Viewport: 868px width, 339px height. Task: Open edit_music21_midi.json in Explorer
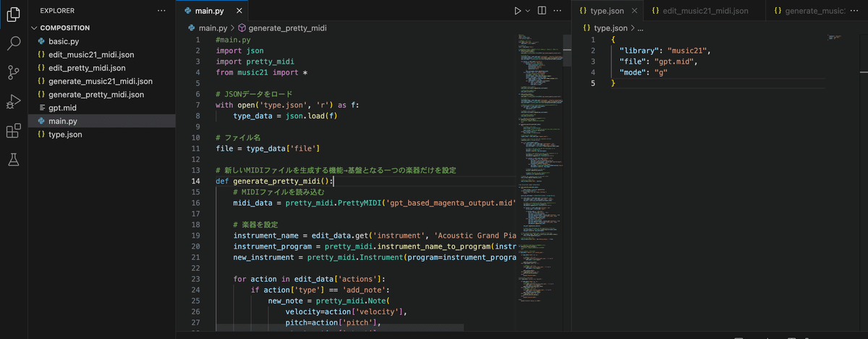(x=102, y=54)
